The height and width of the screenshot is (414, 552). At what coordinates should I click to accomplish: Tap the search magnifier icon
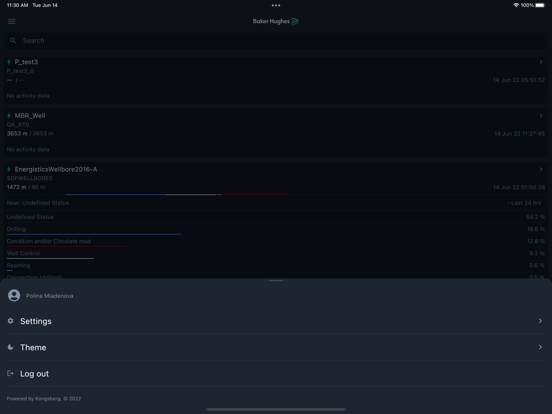pyautogui.click(x=13, y=41)
